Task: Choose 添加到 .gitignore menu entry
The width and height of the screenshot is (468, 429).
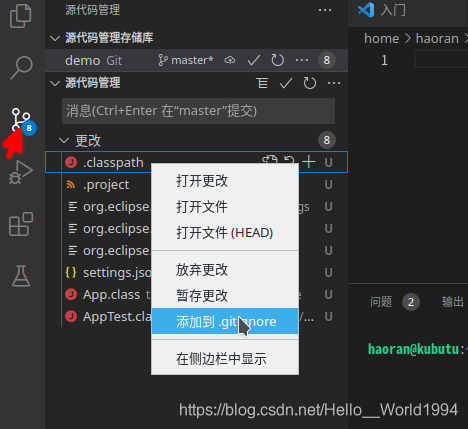Action: [x=225, y=321]
